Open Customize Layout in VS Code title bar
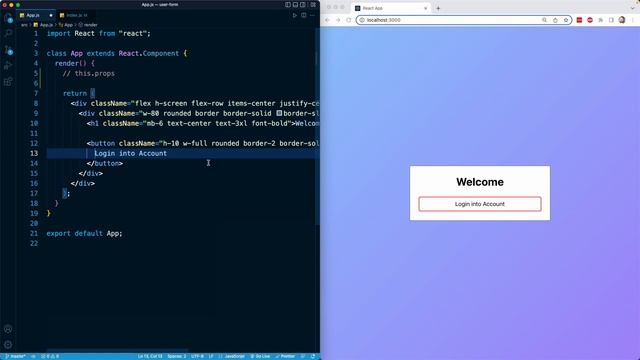The image size is (640, 360). 313,5
